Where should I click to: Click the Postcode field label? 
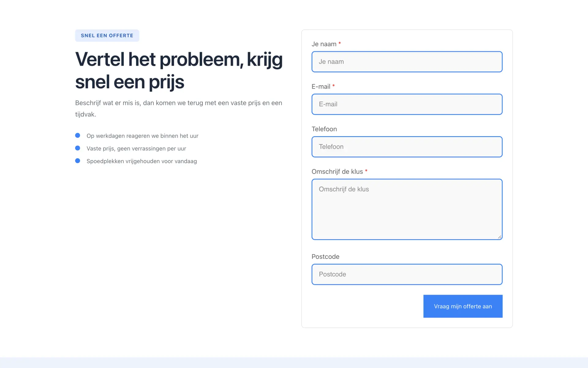pyautogui.click(x=326, y=257)
